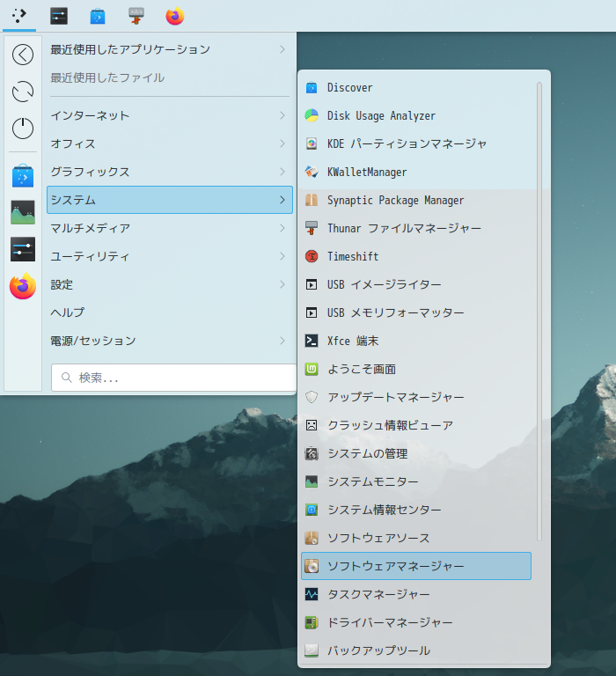Click the red Timeshift icon
This screenshot has height=676, width=616.
coord(312,256)
